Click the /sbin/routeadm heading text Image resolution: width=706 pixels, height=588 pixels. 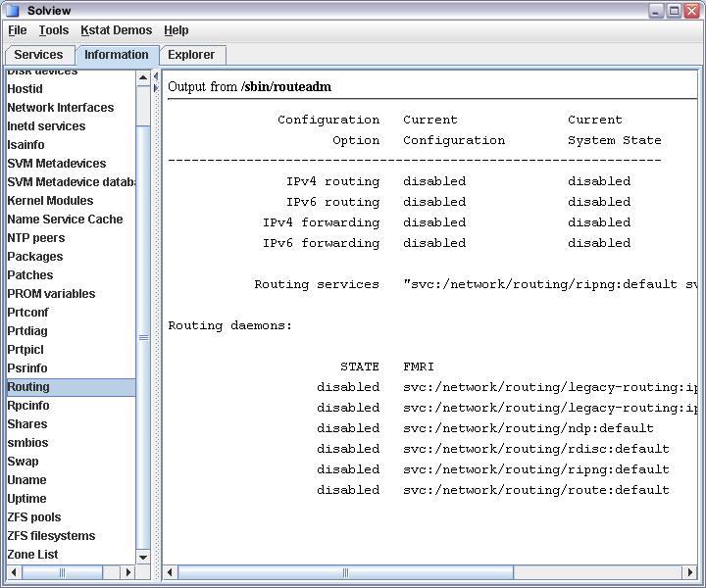tap(286, 87)
